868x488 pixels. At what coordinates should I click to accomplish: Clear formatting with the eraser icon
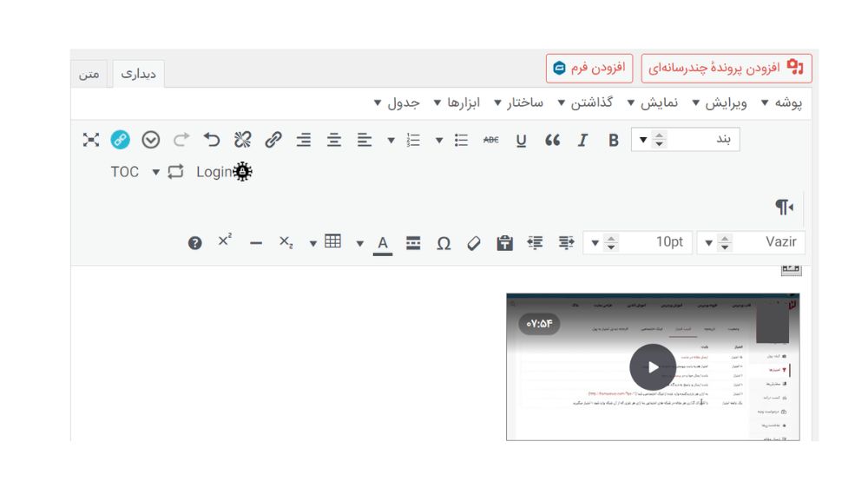[x=474, y=242]
